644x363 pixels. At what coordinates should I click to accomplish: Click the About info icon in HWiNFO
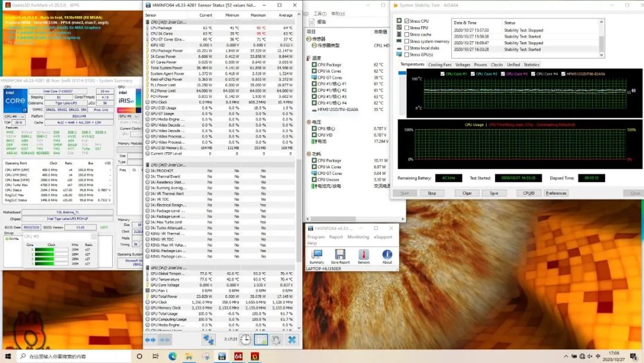point(387,254)
